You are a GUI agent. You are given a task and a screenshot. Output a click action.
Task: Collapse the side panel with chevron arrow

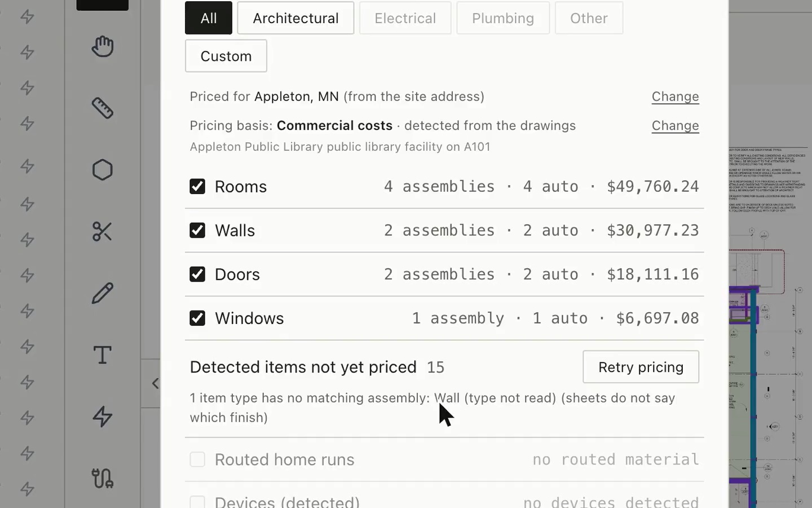[155, 383]
